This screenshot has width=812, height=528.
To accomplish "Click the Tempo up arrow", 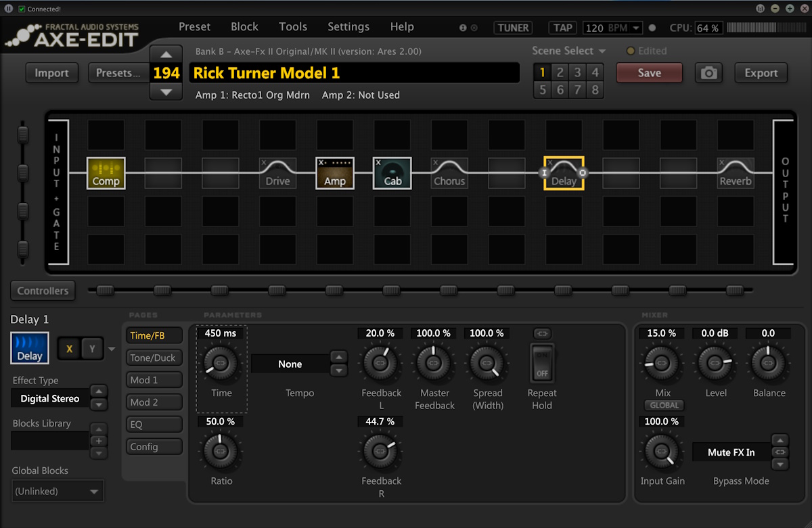I will coord(339,357).
